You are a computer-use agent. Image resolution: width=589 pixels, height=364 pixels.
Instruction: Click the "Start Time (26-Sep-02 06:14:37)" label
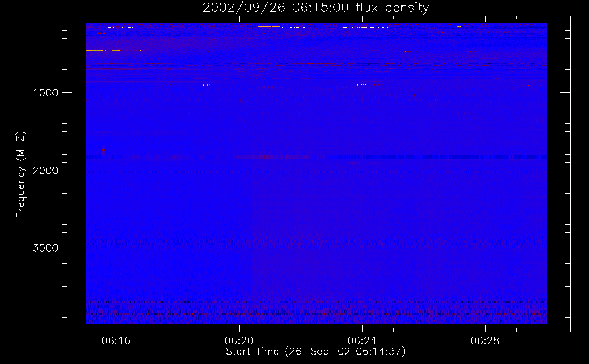point(316,352)
